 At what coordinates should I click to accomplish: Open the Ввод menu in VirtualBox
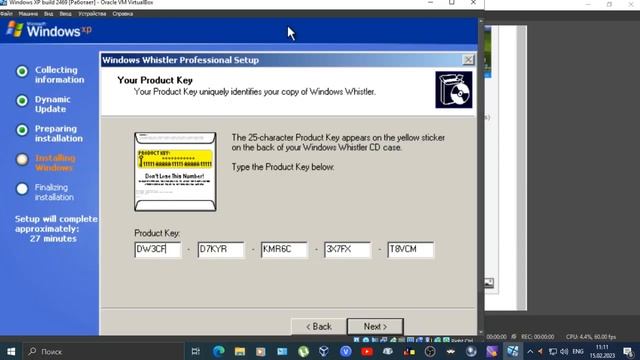[65, 14]
